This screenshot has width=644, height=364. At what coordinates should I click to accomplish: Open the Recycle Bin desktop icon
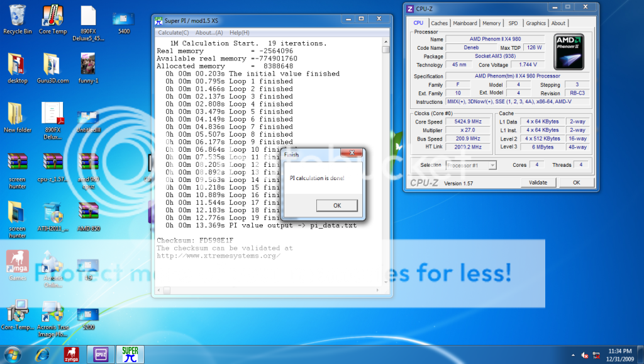[x=17, y=19]
